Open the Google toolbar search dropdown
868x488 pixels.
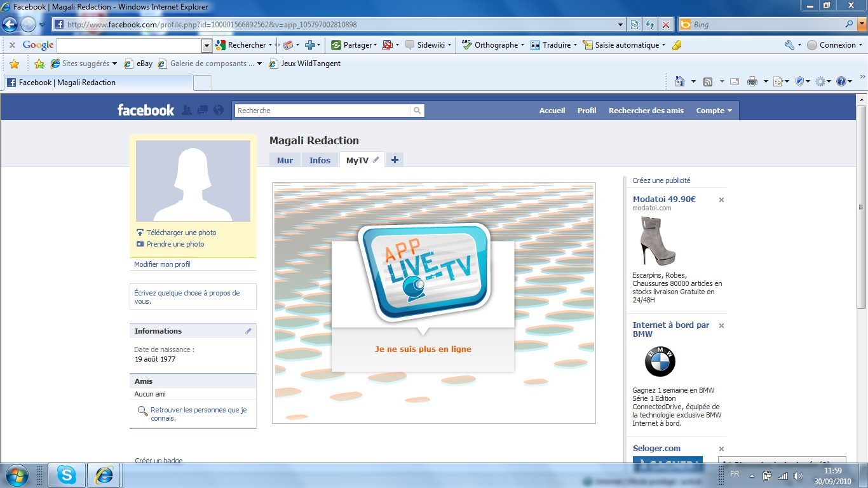[207, 45]
